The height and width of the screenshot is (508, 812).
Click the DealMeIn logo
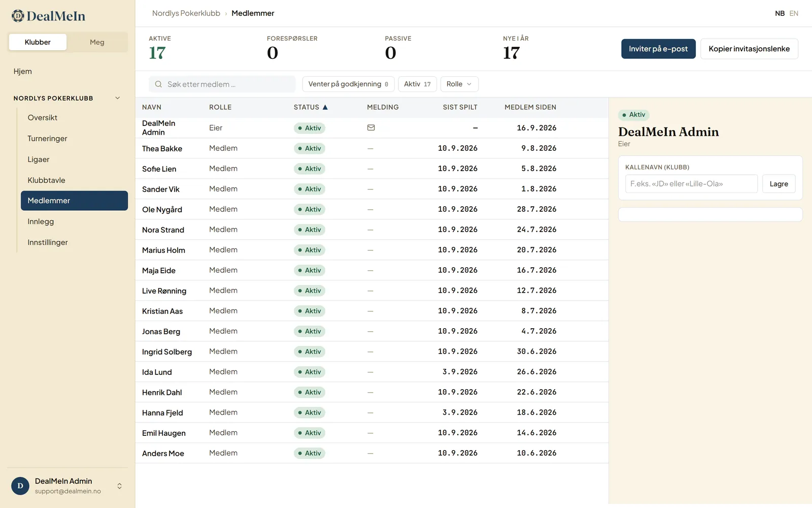coord(48,16)
